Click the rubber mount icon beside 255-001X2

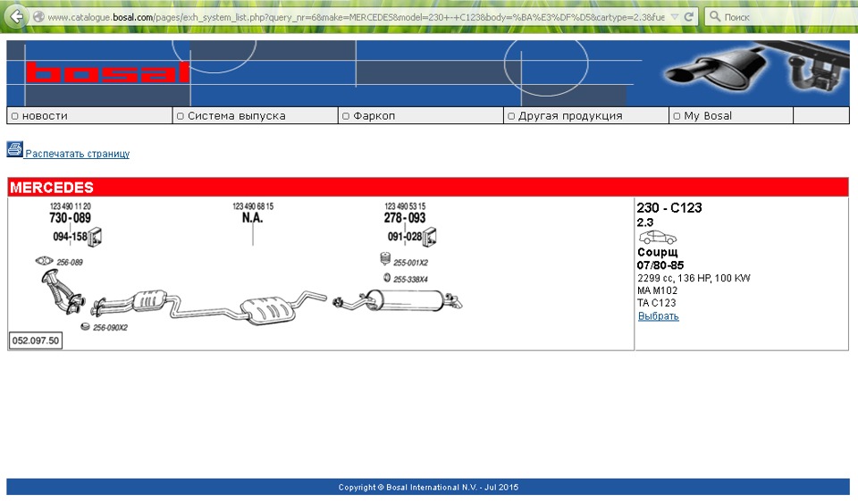coord(385,258)
